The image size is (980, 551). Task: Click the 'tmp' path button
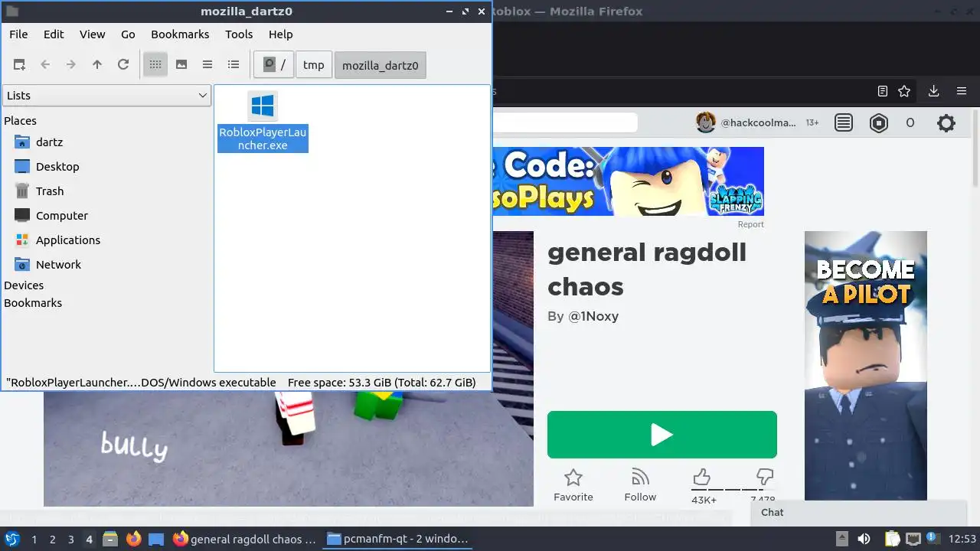click(314, 65)
